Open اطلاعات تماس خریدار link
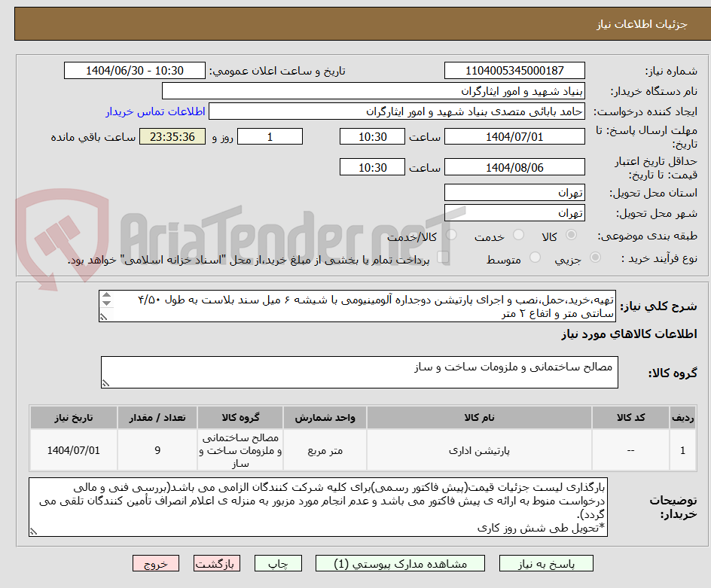The image size is (711, 588). 155,111
